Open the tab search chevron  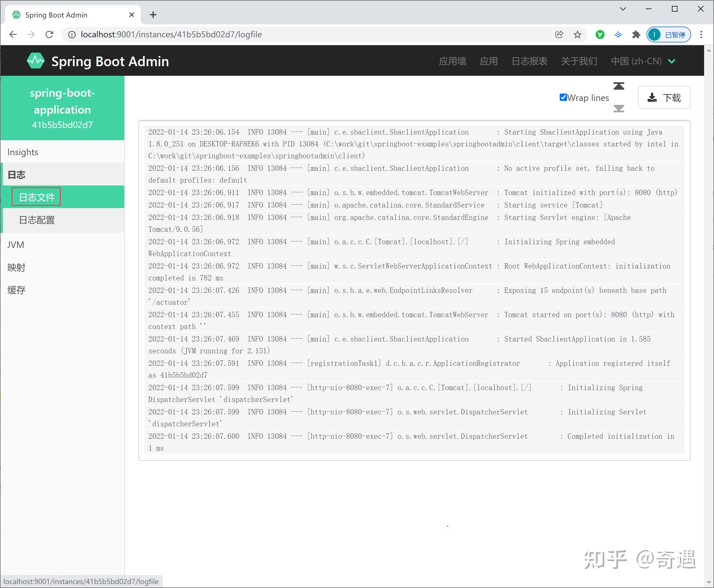coord(623,9)
